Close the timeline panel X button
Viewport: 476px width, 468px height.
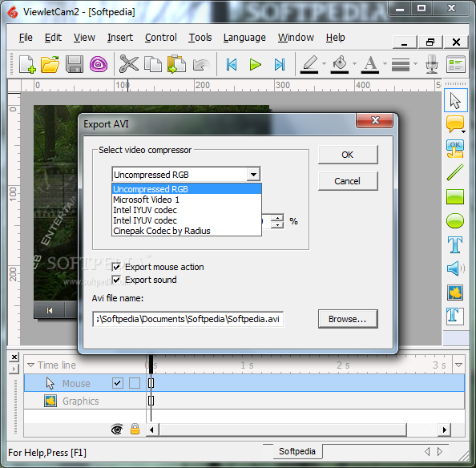(14, 357)
